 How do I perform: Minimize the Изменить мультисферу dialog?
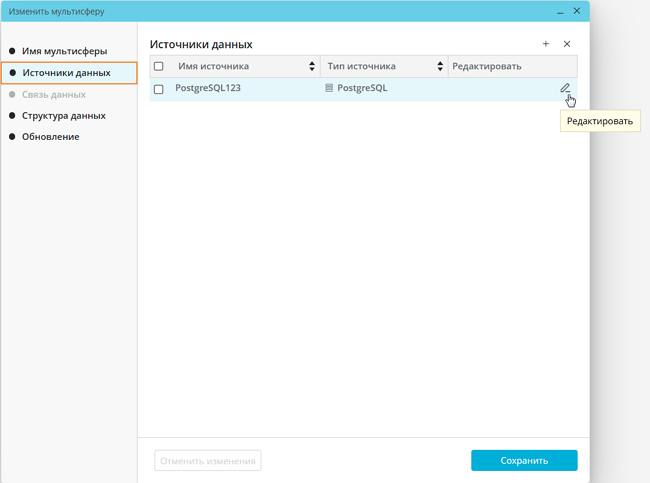pos(560,12)
